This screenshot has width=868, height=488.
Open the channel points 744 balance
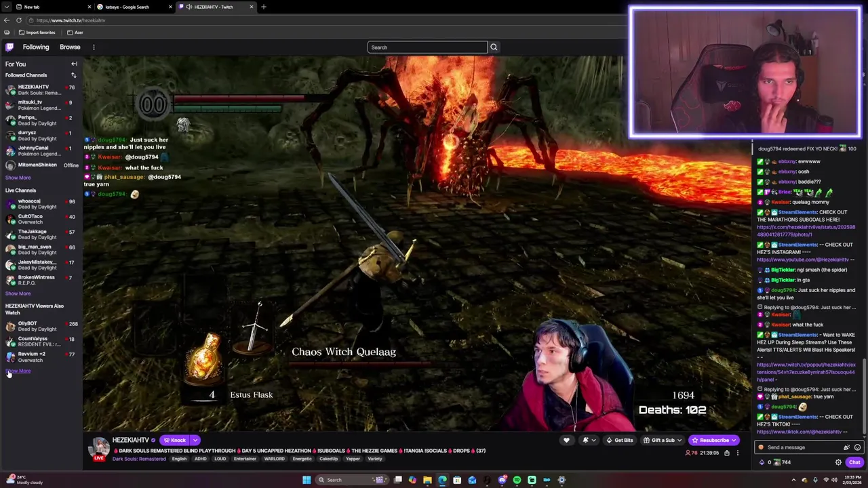click(782, 462)
